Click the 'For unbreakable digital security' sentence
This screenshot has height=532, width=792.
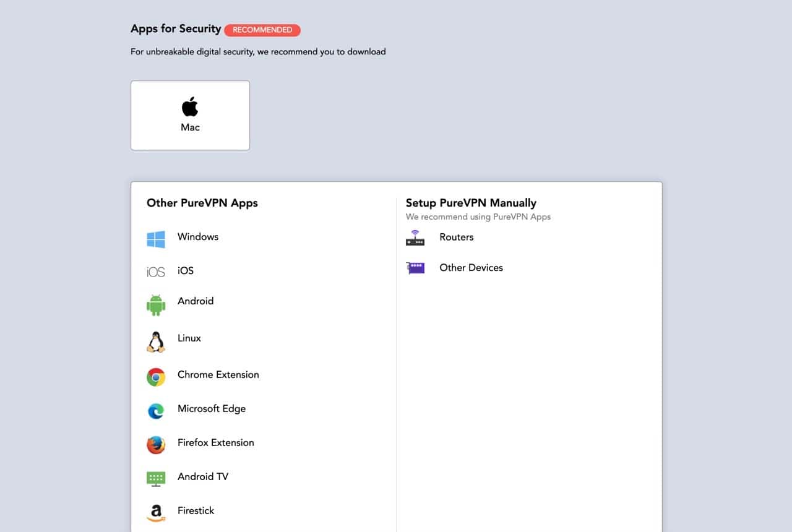pyautogui.click(x=258, y=52)
